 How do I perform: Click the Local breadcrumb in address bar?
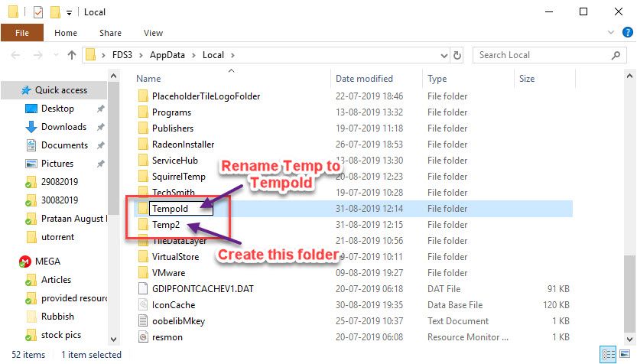pyautogui.click(x=213, y=55)
